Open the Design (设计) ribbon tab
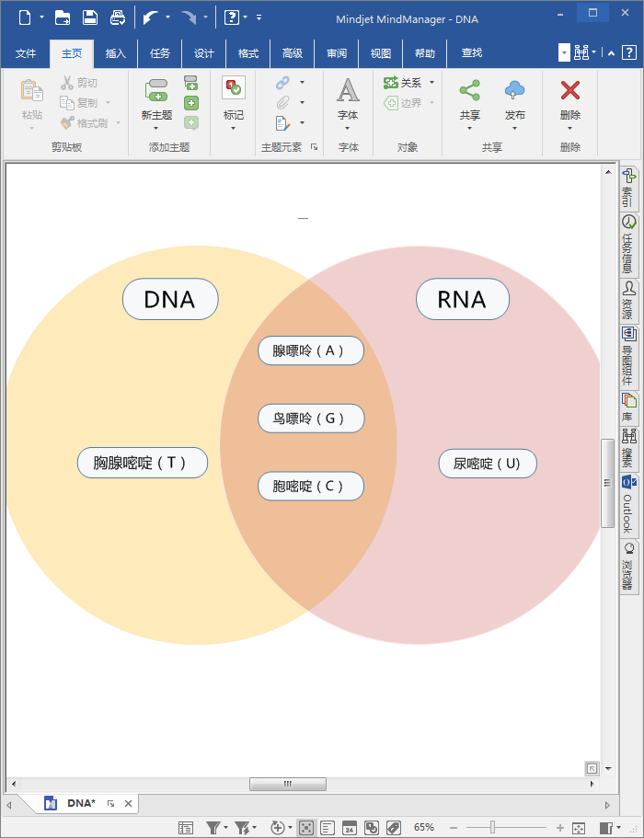644x838 pixels. coord(204,53)
